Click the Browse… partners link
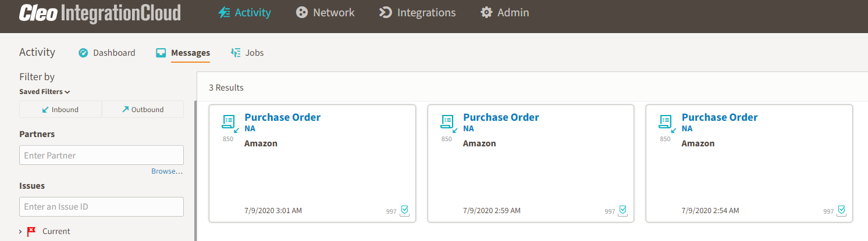The height and width of the screenshot is (241, 868). click(167, 171)
